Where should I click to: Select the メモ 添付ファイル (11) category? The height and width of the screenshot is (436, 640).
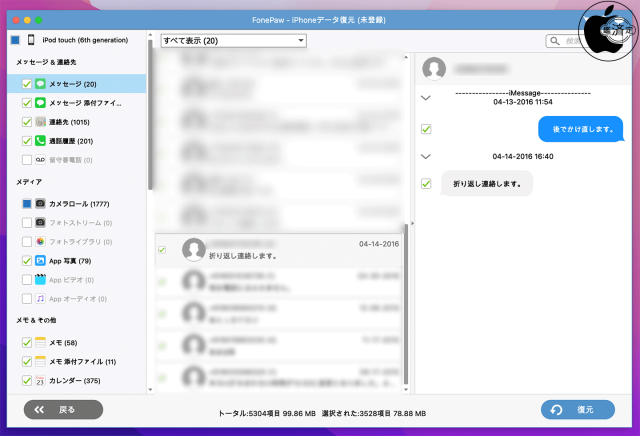tap(76, 361)
